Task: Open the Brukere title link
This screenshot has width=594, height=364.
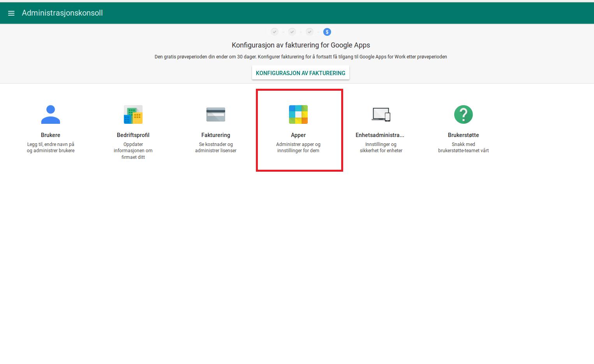Action: tap(51, 135)
